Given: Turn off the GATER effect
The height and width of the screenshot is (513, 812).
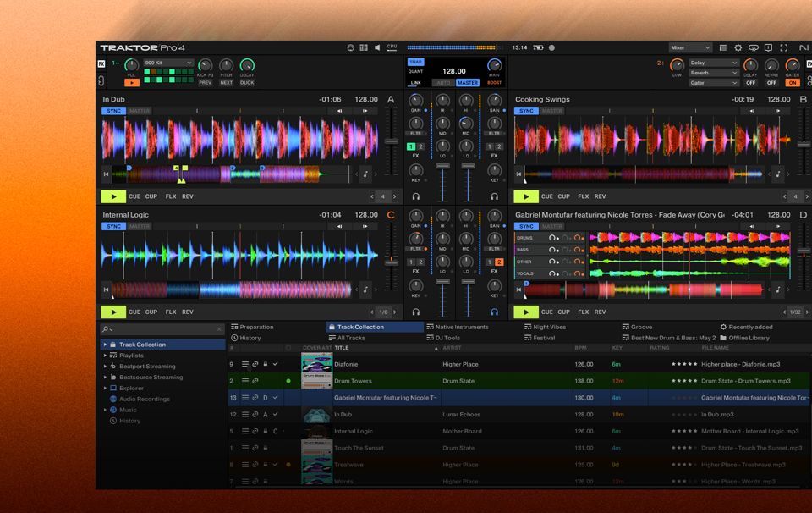Looking at the screenshot, I should [793, 83].
